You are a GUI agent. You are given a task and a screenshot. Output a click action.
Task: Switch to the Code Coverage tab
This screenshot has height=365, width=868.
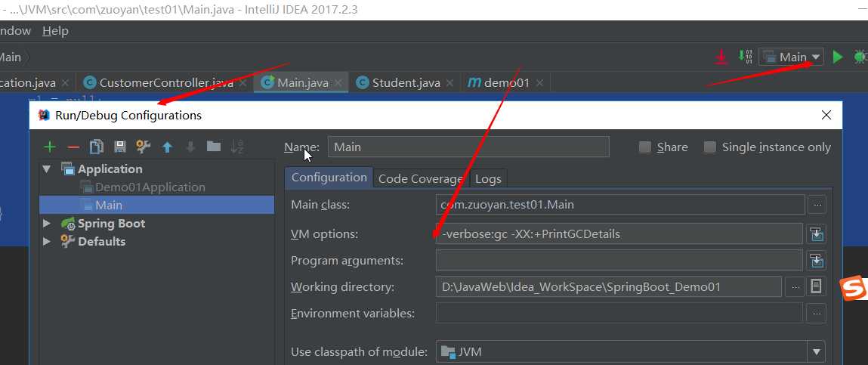pyautogui.click(x=421, y=179)
